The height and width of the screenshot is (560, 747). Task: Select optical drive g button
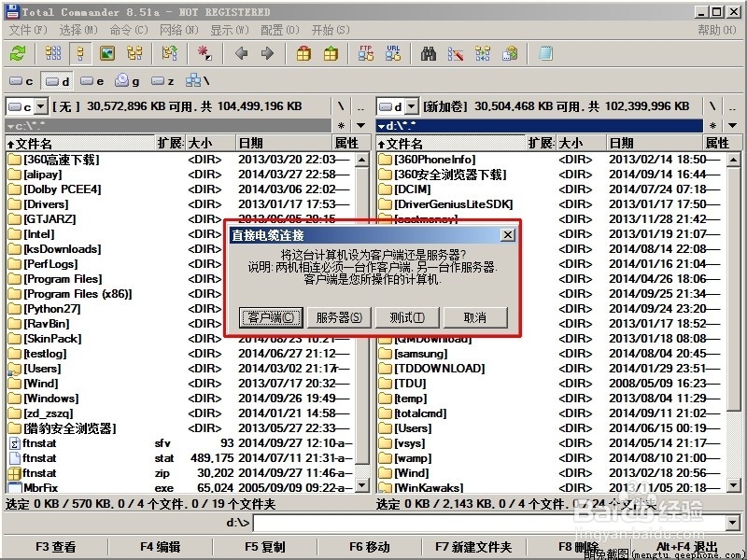(127, 81)
